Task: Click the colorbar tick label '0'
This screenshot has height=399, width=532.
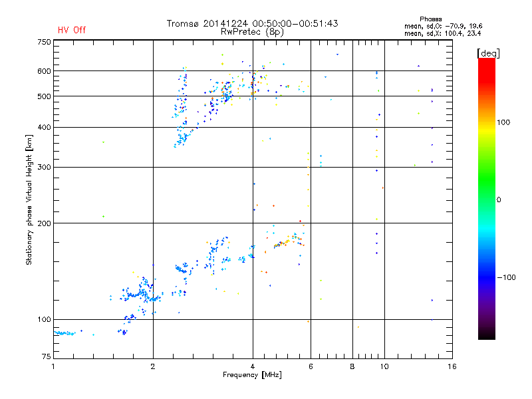Action: [x=499, y=200]
